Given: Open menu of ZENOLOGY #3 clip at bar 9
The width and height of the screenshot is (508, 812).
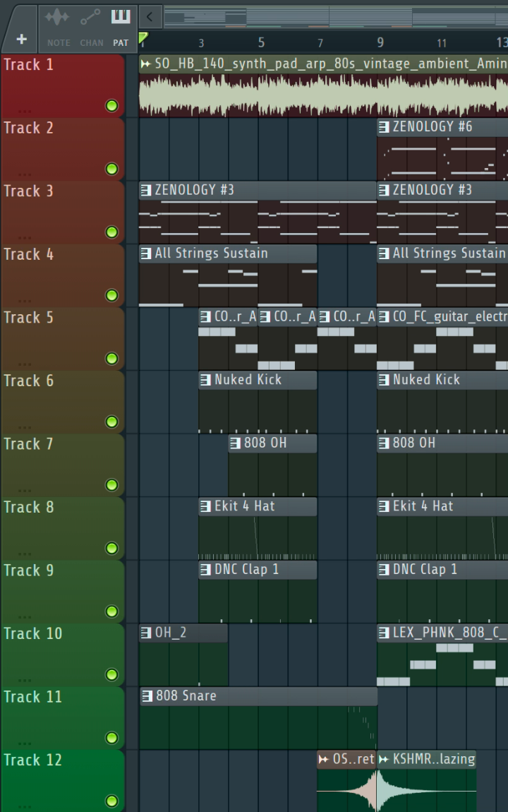Looking at the screenshot, I should point(384,190).
